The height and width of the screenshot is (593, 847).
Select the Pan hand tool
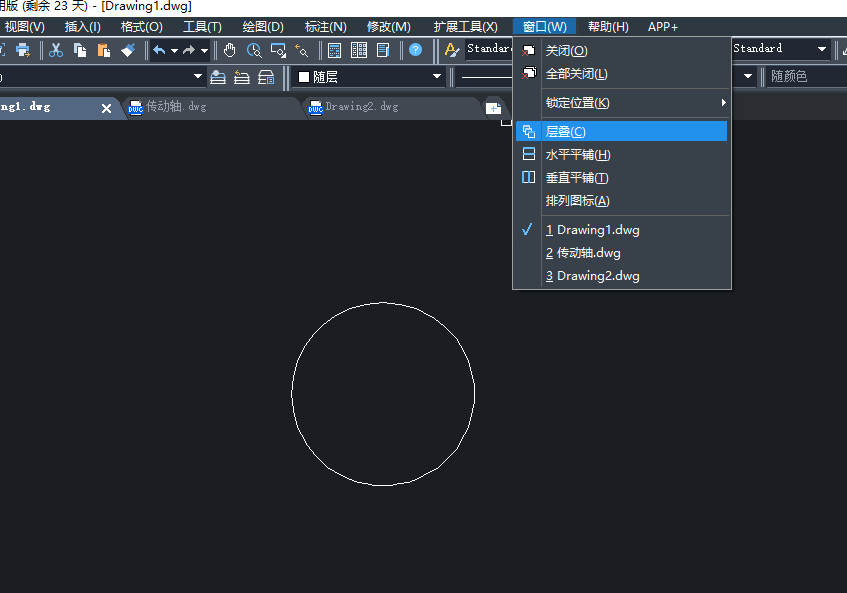tap(230, 50)
